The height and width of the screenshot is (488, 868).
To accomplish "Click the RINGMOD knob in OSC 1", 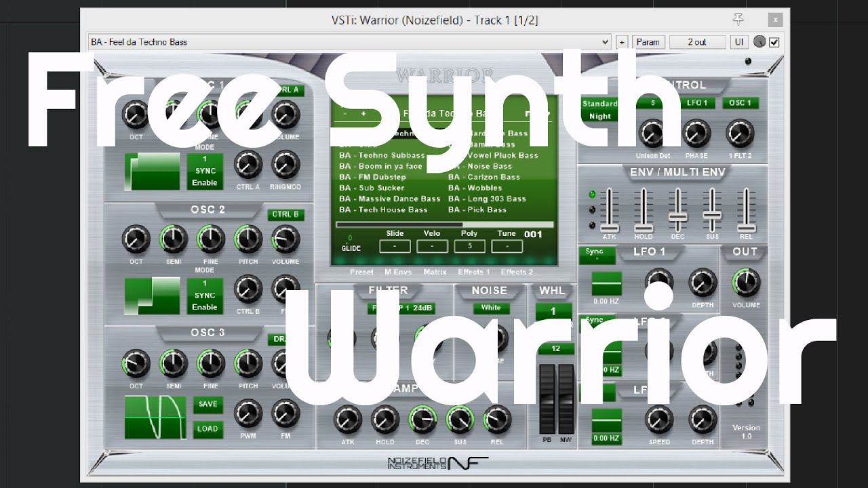I will click(285, 165).
